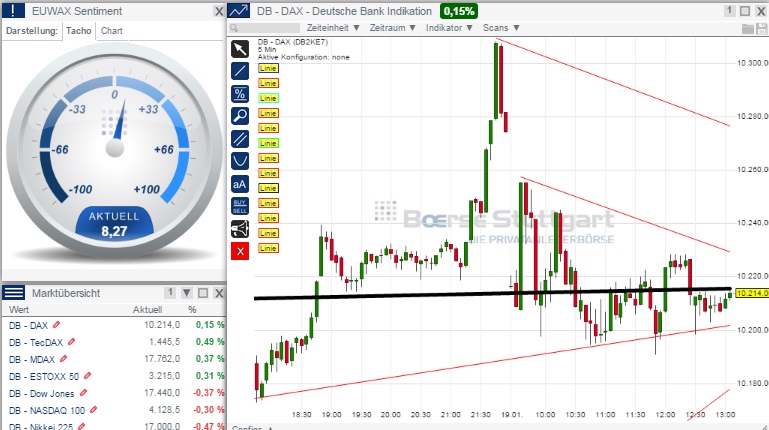Click the edit pencil next to DB - ESTOXX 50
769x430 pixels.
tap(87, 376)
